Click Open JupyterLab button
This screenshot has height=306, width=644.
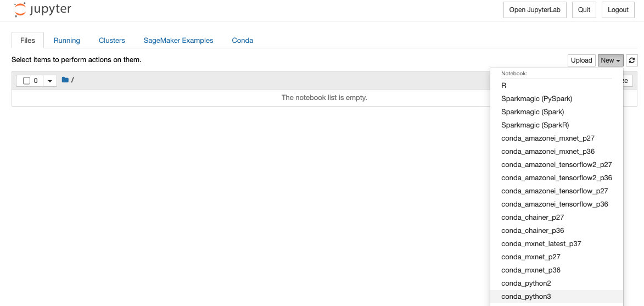535,10
